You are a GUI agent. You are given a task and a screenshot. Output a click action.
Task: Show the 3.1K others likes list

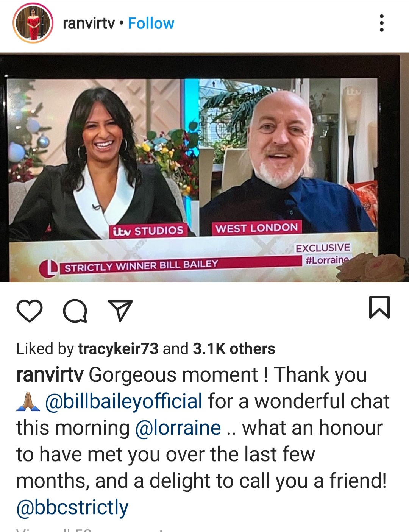pyautogui.click(x=234, y=349)
